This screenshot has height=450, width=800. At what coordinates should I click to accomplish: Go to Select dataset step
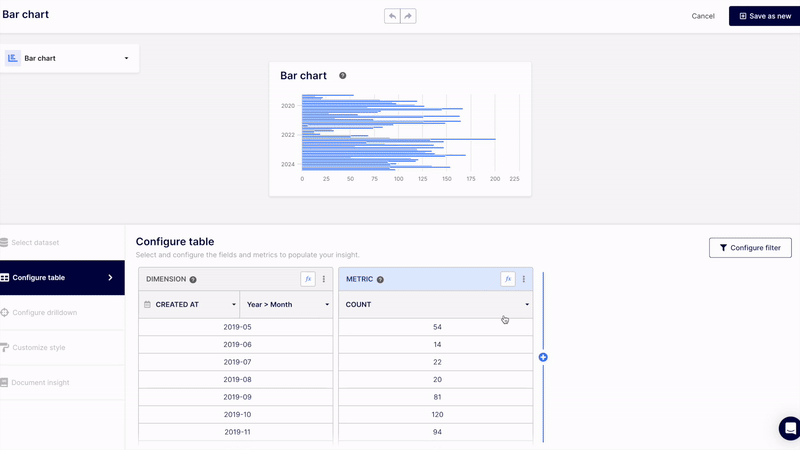tap(62, 242)
